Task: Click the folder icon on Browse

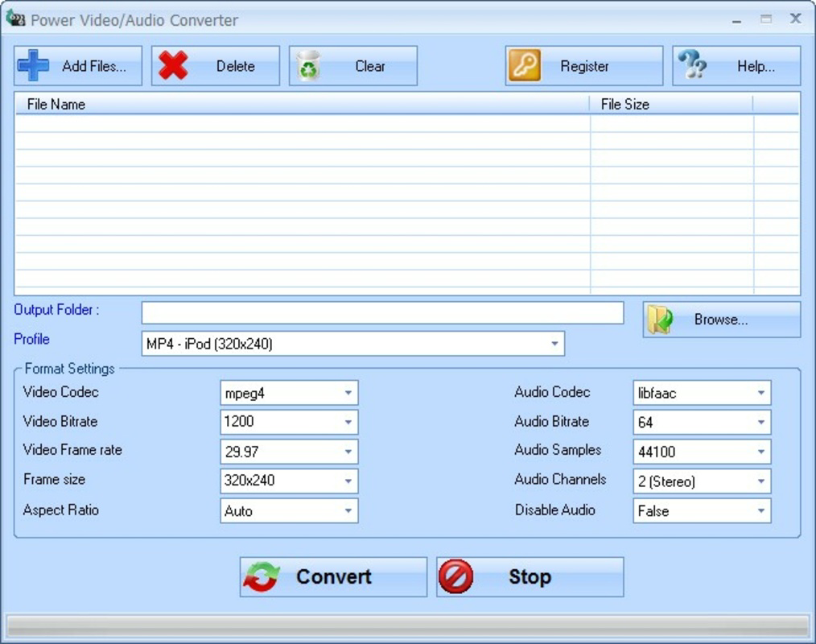Action: tap(660, 320)
